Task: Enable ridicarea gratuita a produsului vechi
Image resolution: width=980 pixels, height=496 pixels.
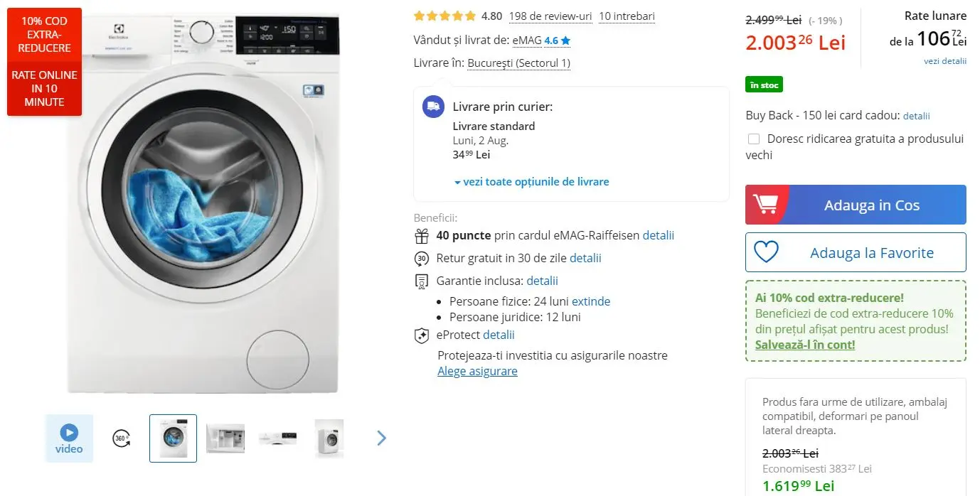Action: click(754, 139)
